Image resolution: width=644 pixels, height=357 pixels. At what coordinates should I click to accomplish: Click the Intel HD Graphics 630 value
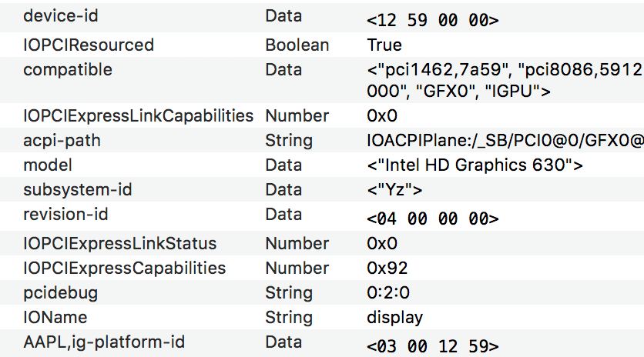click(x=475, y=165)
